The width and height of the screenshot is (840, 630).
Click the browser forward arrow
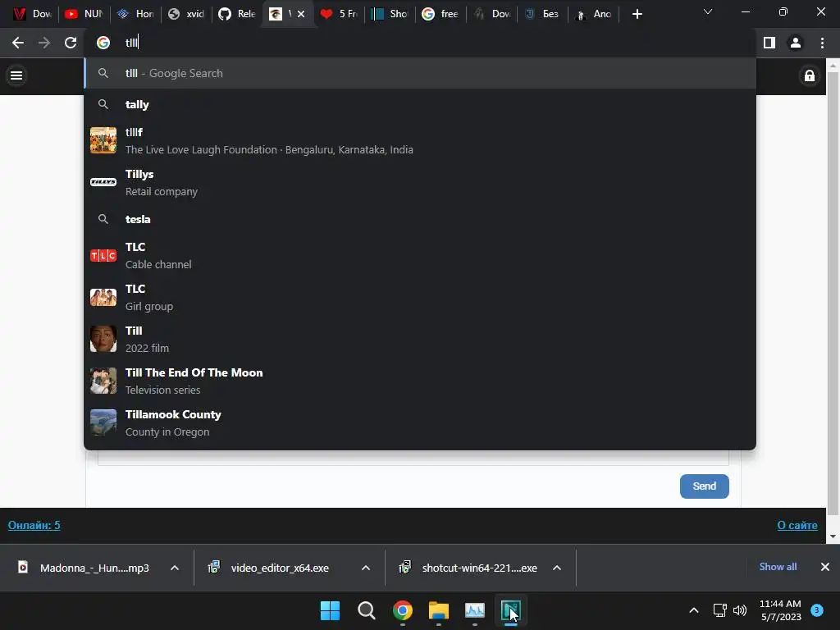[44, 43]
